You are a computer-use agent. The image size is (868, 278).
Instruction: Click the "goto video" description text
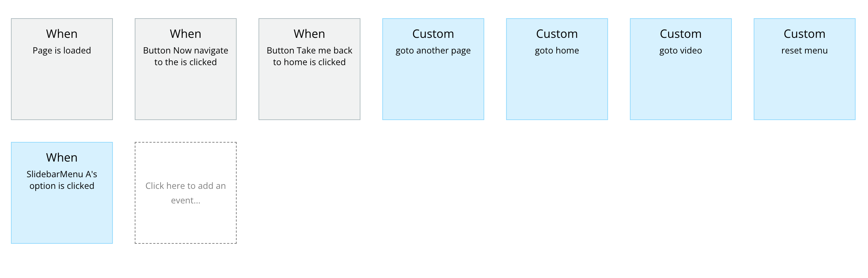[681, 51]
